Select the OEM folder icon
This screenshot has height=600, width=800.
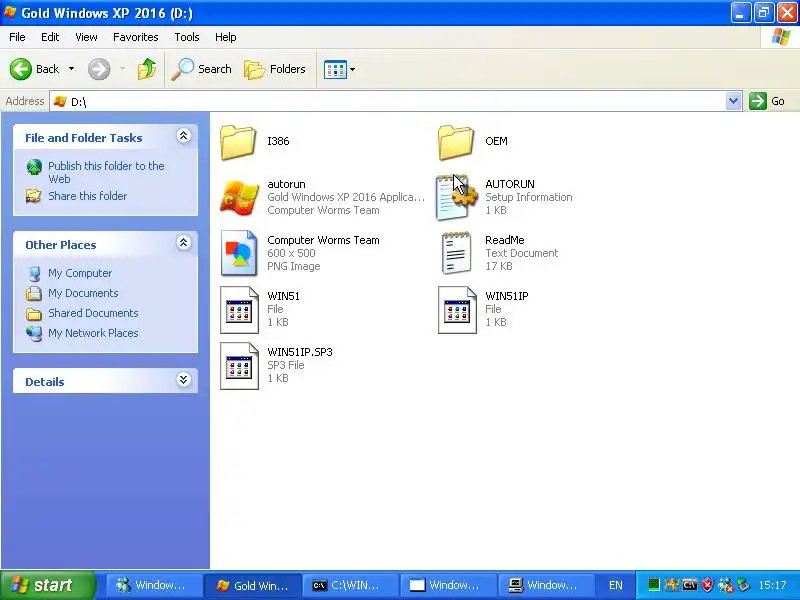(x=456, y=142)
